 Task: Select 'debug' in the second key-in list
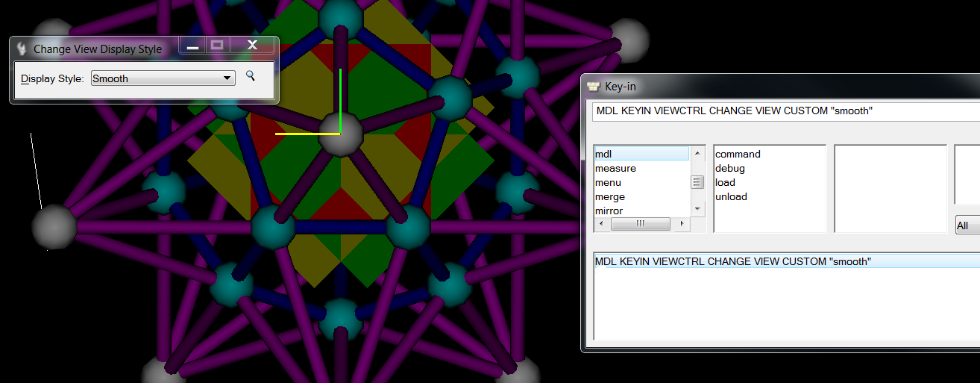click(x=770, y=168)
